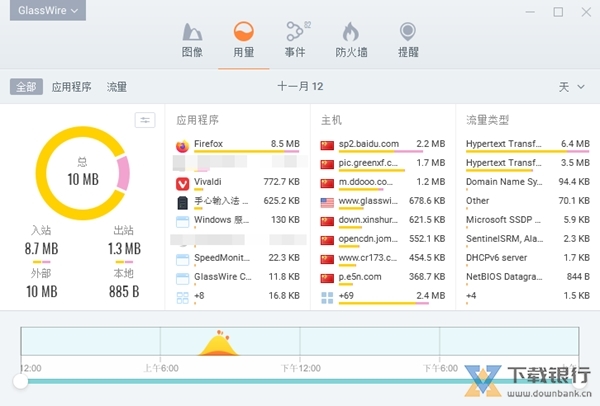Click the flag icon for pic.greenxf.c...
The image size is (600, 406).
pyautogui.click(x=327, y=165)
